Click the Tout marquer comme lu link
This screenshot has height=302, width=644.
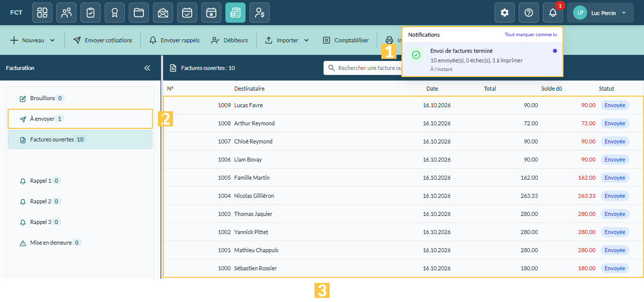point(531,35)
